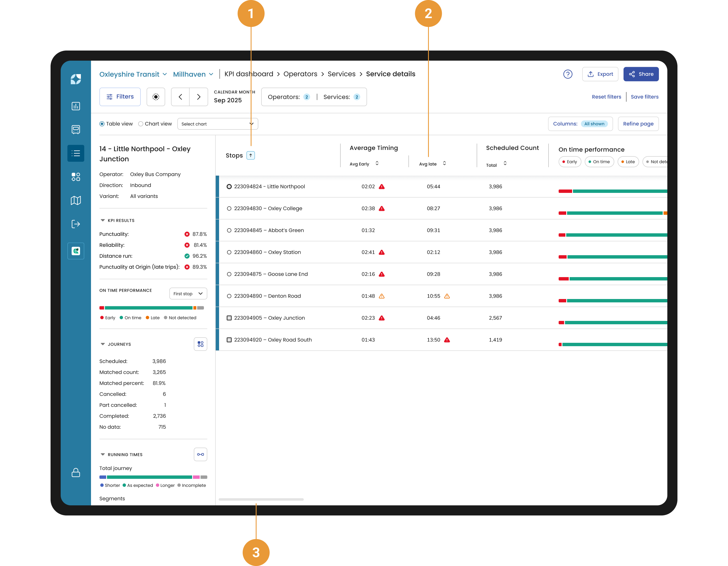
Task: Navigate to Services breadcrumb
Action: [x=341, y=74]
